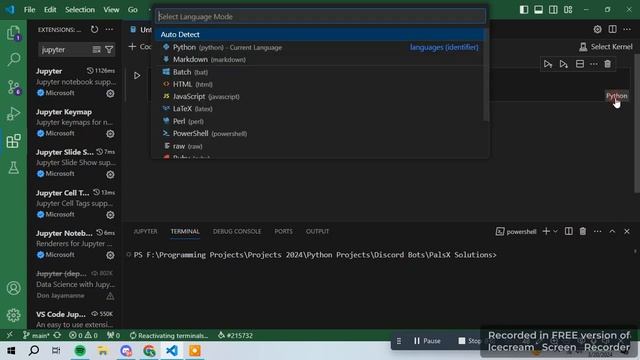Open Run and Debug view
Screen dimensions: 640x360
pyautogui.click(x=13, y=114)
